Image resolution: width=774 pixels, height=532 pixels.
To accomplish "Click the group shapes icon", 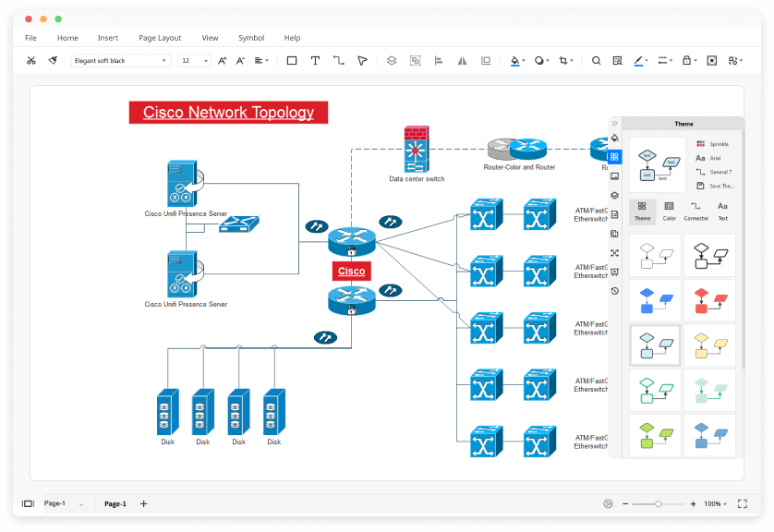I will (x=415, y=61).
